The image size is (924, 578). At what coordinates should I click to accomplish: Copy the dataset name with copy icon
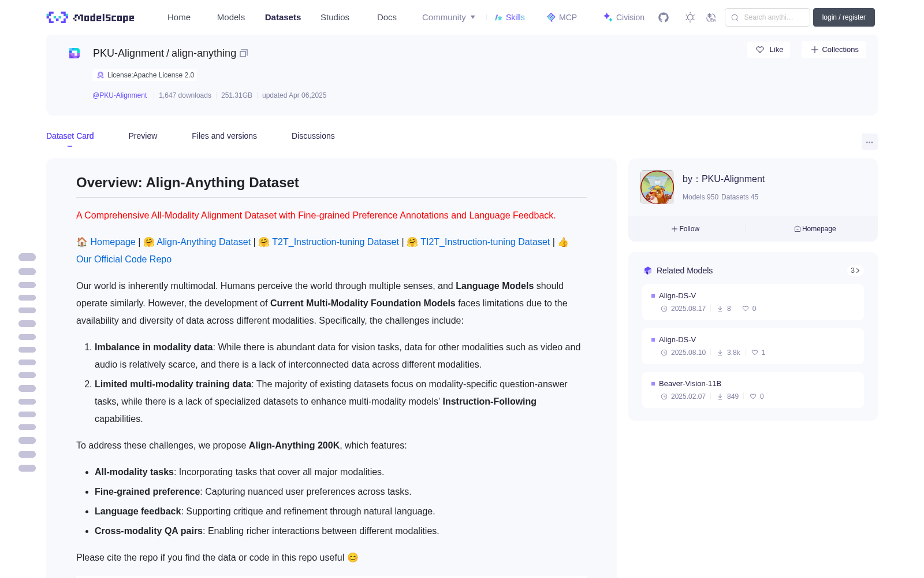[244, 53]
